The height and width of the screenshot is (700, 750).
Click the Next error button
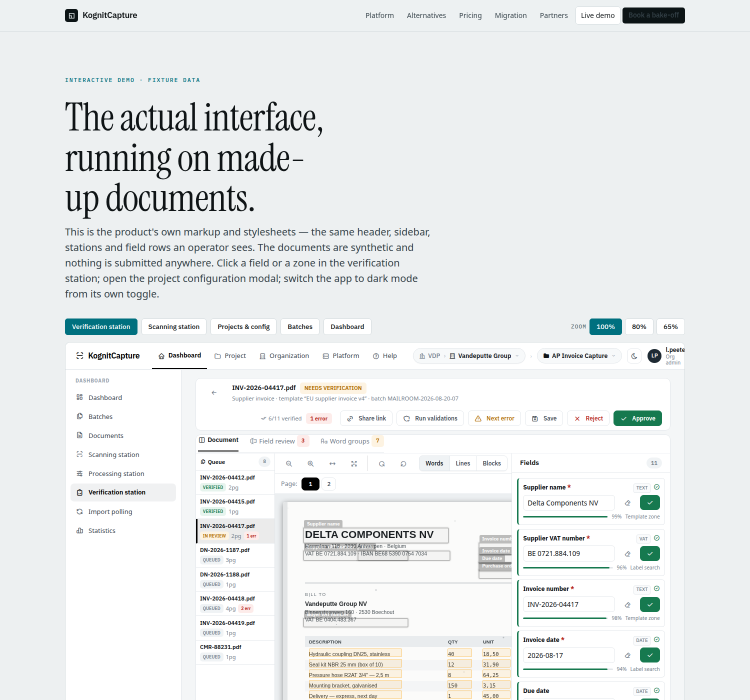coord(494,418)
